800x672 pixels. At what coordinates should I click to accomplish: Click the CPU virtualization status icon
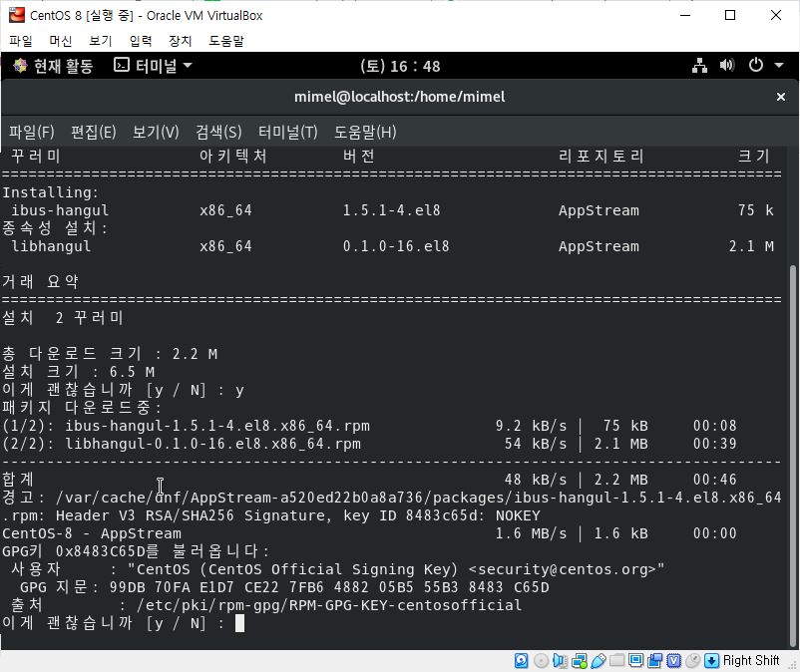coord(673,661)
